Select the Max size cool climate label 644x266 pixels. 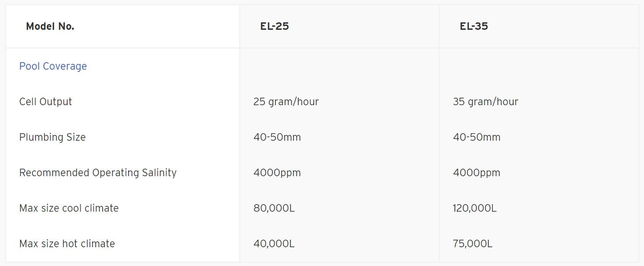click(x=69, y=209)
